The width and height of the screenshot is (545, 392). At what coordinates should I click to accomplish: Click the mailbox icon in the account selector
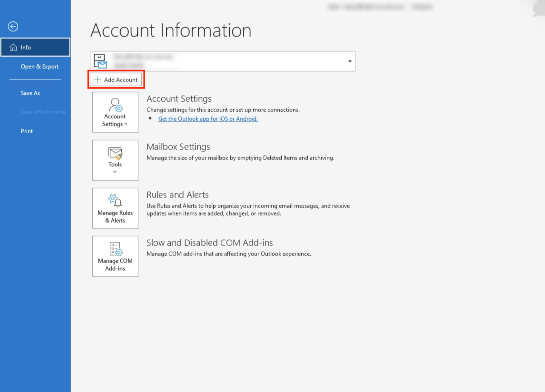[x=100, y=61]
